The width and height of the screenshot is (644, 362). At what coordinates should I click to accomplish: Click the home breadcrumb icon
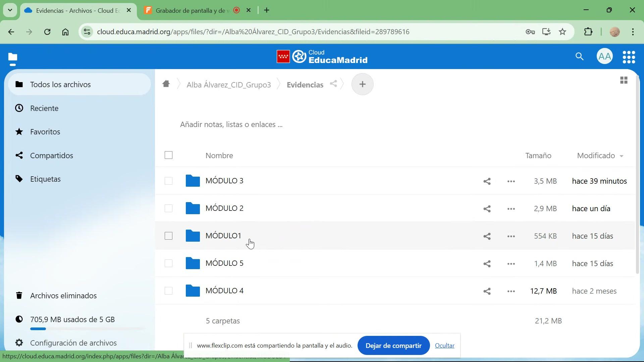coord(166,84)
